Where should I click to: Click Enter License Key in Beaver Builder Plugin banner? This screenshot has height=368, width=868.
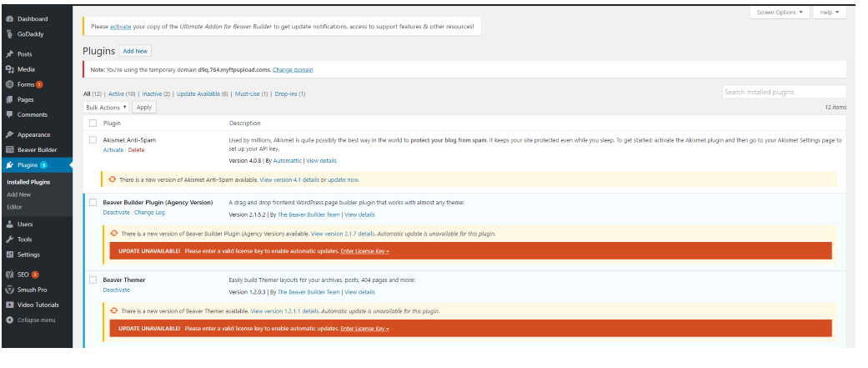pyautogui.click(x=365, y=251)
